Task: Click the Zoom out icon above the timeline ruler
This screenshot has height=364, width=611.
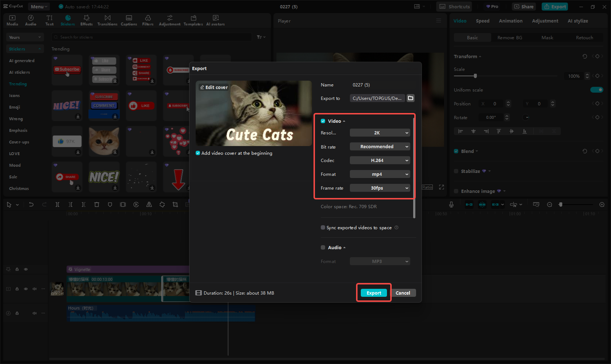Action: click(x=549, y=205)
